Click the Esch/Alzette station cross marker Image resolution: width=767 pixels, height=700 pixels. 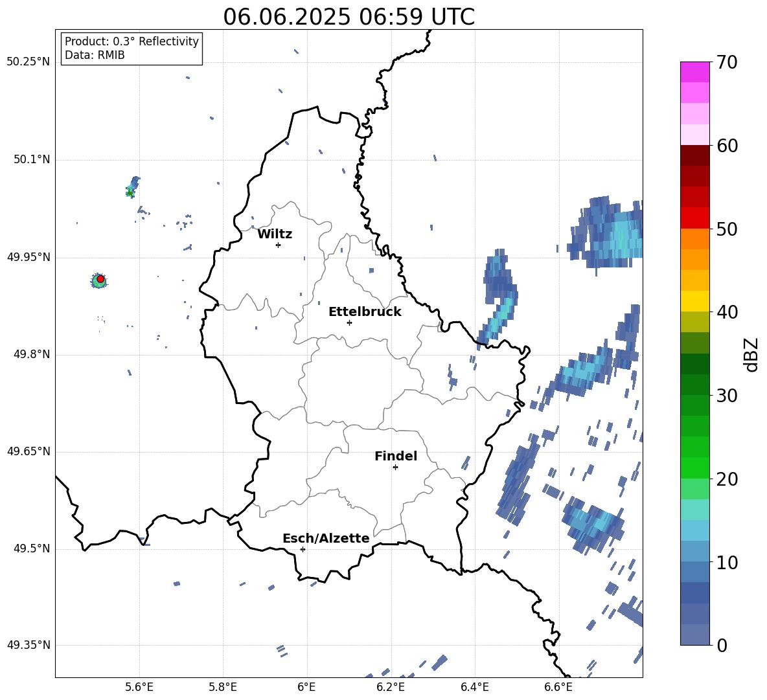(x=303, y=549)
